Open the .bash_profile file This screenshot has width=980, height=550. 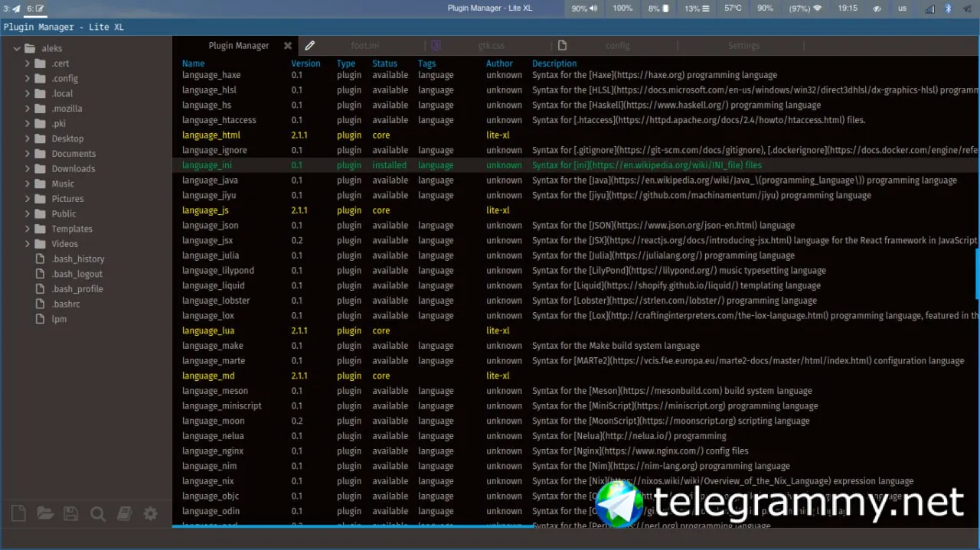coord(77,289)
